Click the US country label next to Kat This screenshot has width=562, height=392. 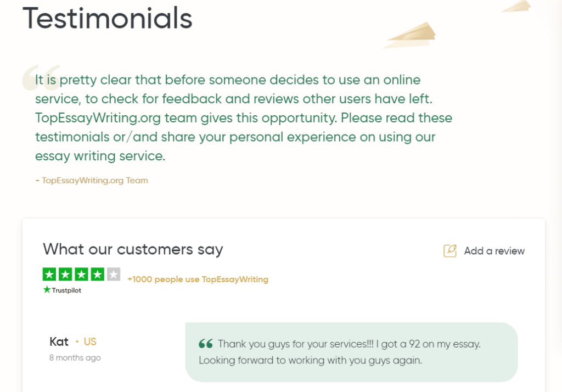tap(89, 341)
